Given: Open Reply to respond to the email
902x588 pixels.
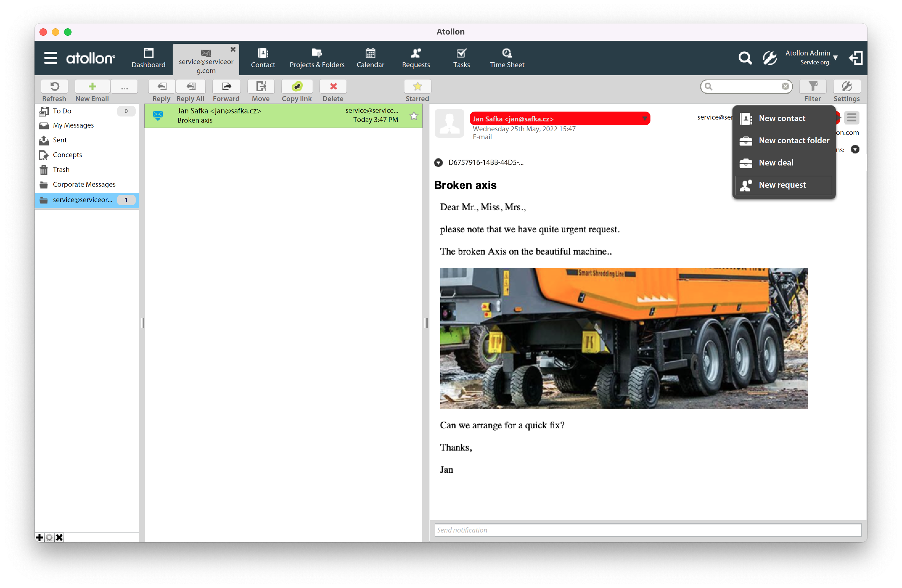Looking at the screenshot, I should click(x=161, y=90).
